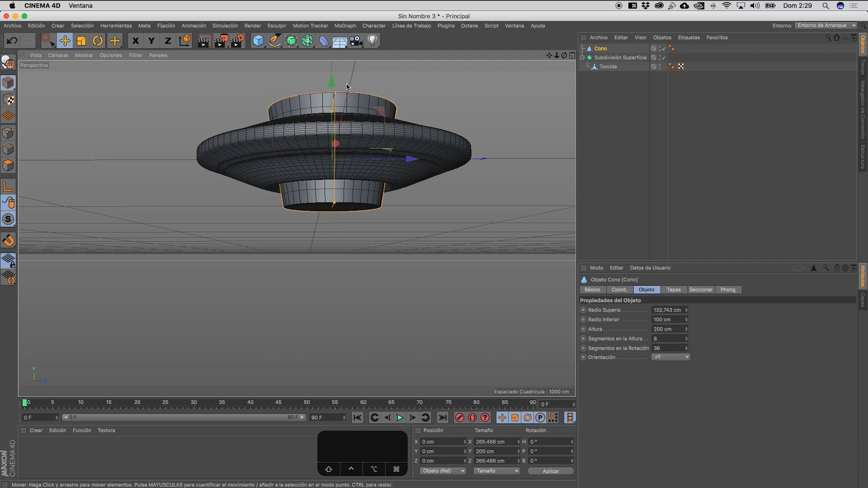This screenshot has width=868, height=488.
Task: Open material manager Crear menu
Action: (x=36, y=431)
